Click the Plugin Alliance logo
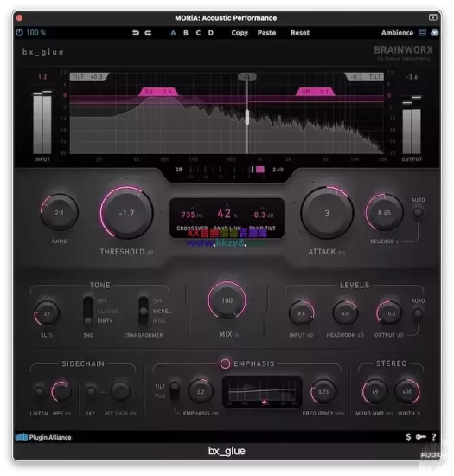This screenshot has height=476, width=454. point(43,437)
